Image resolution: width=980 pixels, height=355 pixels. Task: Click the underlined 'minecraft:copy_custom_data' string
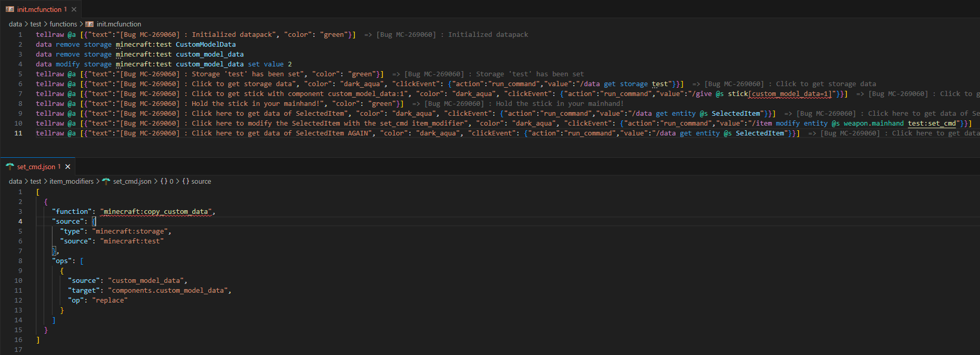tap(156, 211)
